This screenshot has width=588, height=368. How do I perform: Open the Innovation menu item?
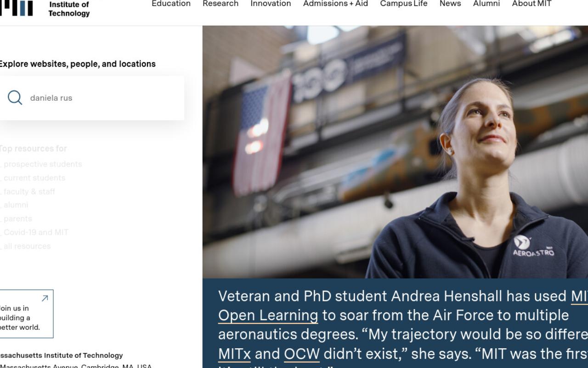pos(271,4)
